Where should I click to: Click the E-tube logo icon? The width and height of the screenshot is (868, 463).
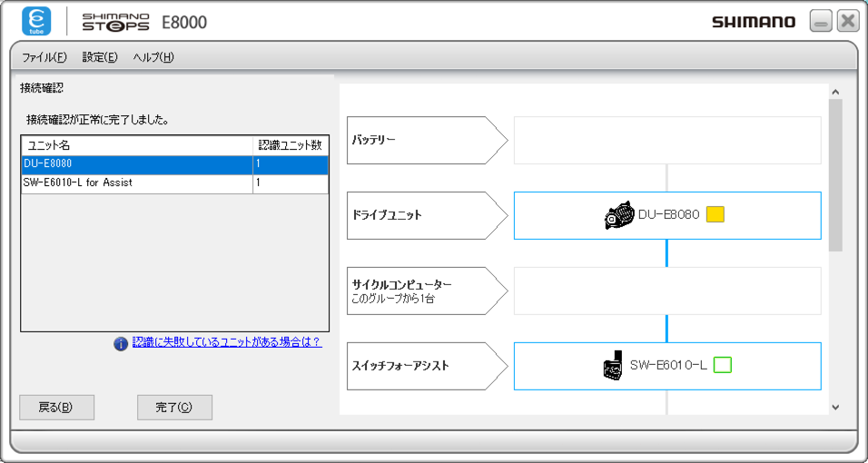(36, 21)
